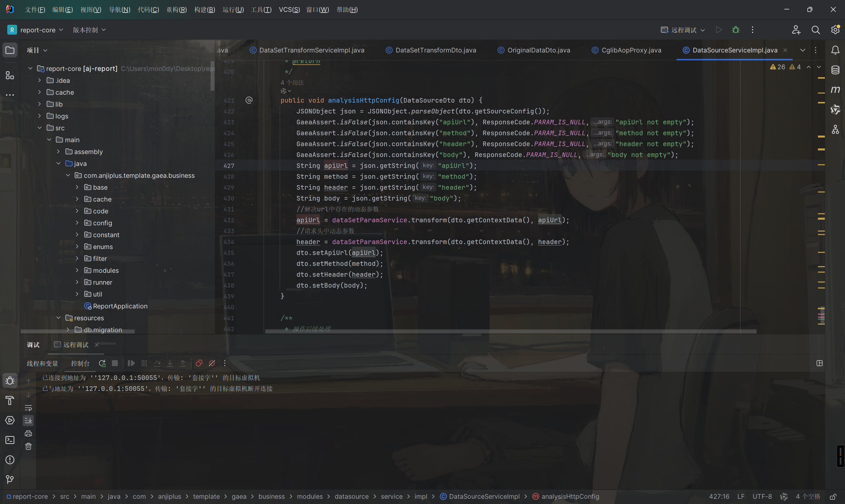Open the 运行(U) menu

[x=233, y=10]
